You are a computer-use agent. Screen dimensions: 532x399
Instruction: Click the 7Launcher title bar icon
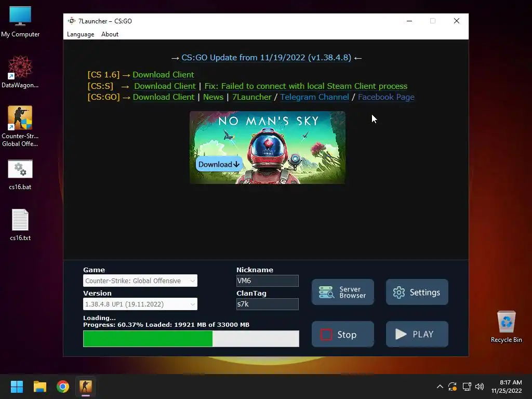point(71,21)
